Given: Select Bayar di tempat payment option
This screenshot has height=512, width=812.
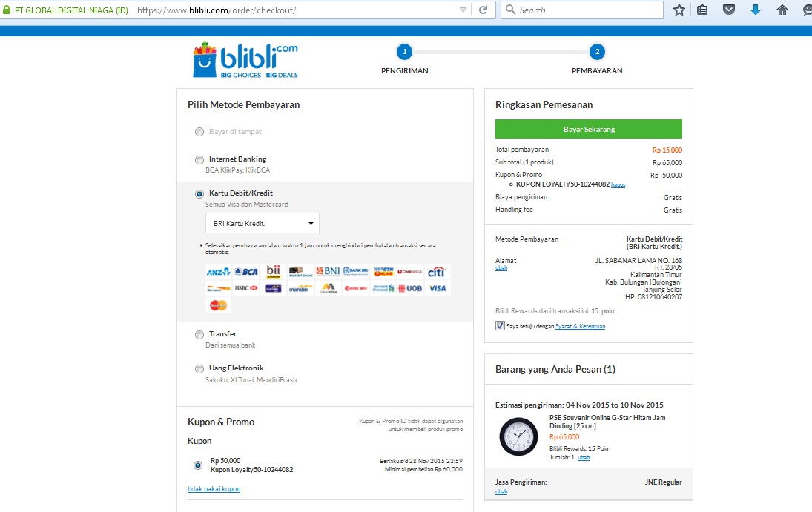Looking at the screenshot, I should tap(199, 132).
